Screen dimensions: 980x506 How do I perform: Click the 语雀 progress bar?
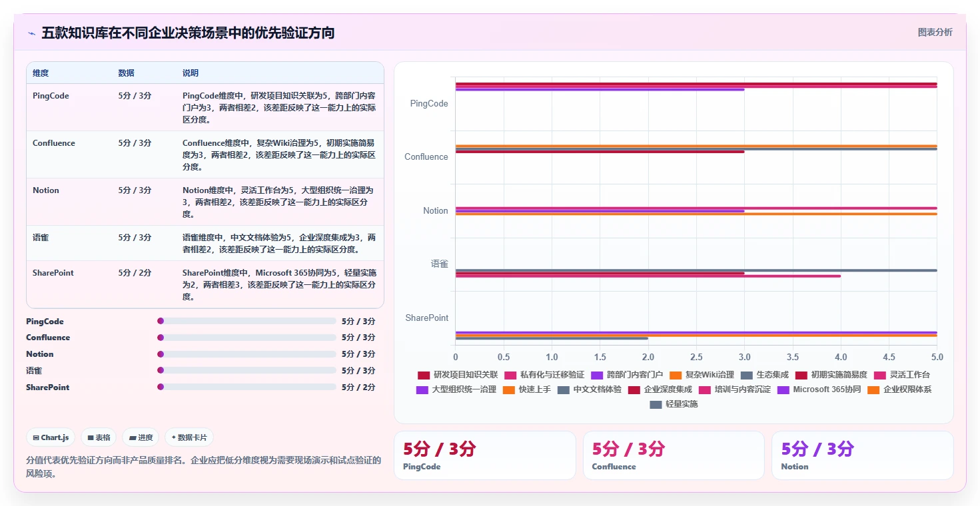(246, 370)
